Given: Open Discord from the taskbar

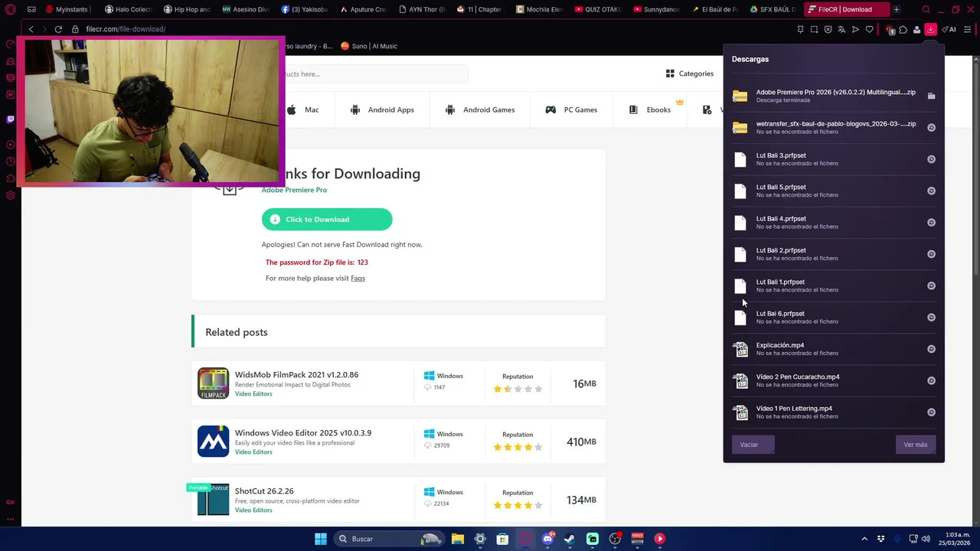Looking at the screenshot, I should click(x=547, y=539).
